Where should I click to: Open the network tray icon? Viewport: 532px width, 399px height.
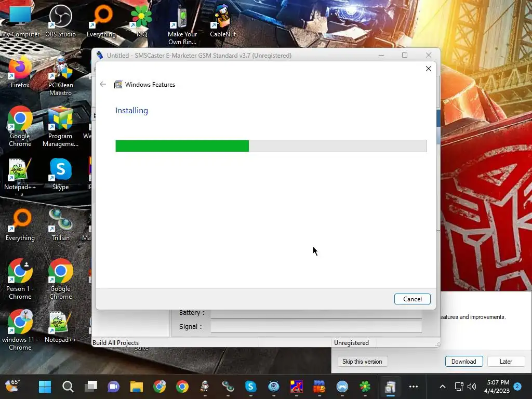pyautogui.click(x=459, y=387)
